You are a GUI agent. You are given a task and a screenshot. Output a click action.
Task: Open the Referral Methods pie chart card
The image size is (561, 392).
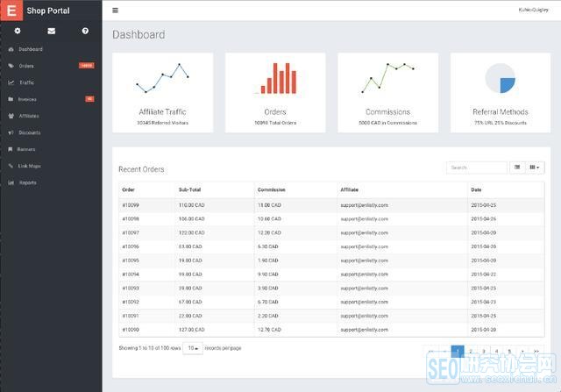(x=501, y=93)
